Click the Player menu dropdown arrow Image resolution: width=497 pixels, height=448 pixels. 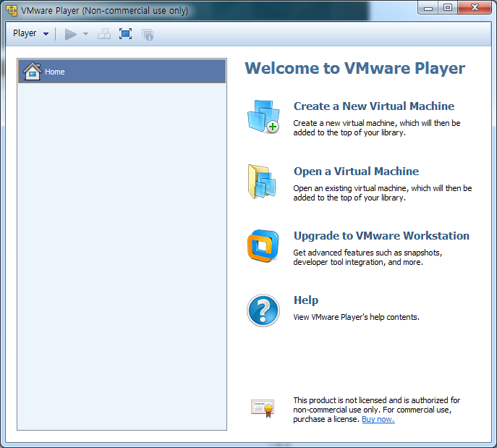46,34
